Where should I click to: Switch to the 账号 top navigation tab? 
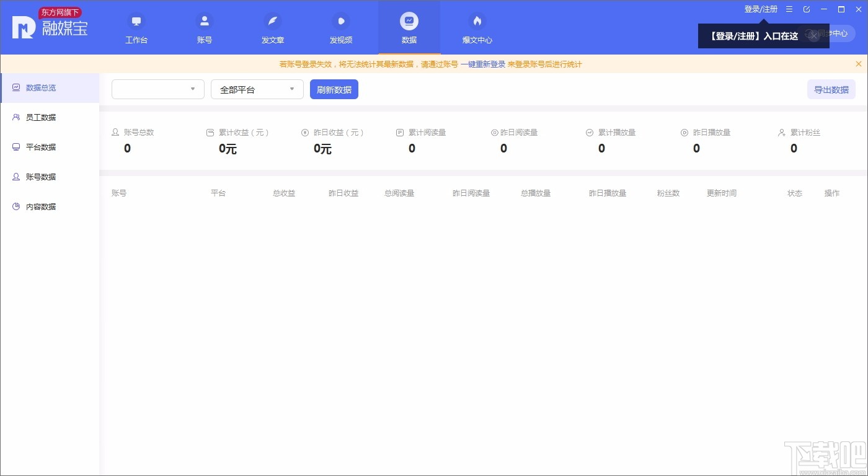click(x=205, y=29)
